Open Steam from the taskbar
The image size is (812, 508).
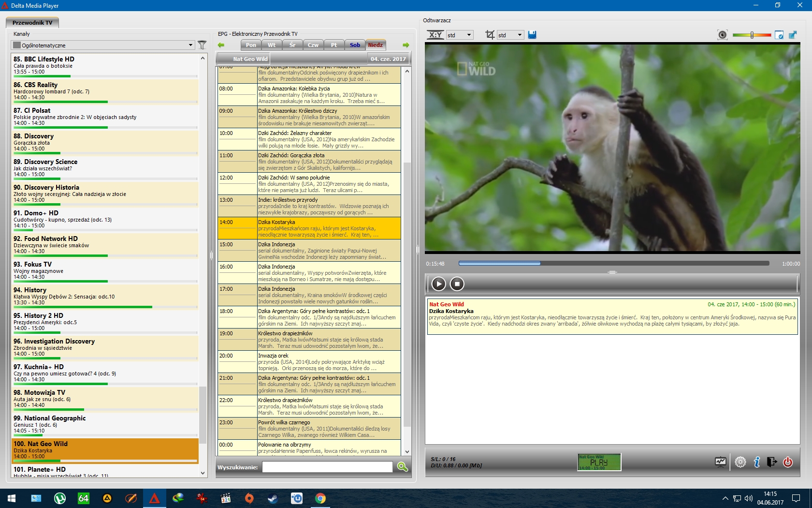(273, 498)
